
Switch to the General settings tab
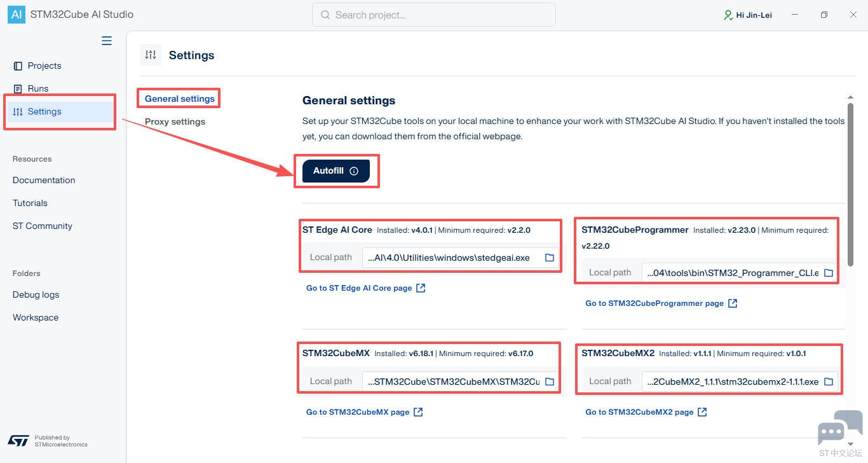(x=180, y=99)
